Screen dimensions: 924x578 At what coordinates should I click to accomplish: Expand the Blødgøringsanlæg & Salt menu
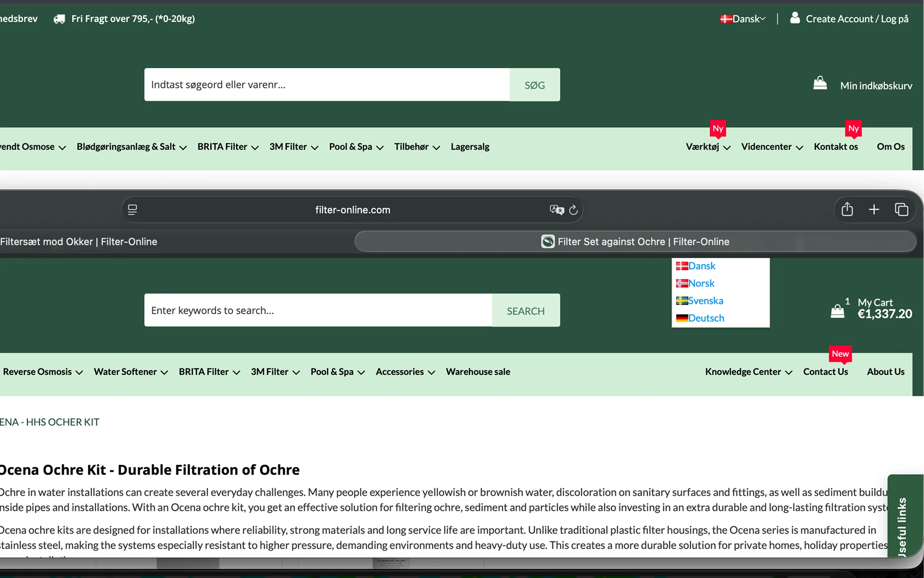pyautogui.click(x=132, y=147)
